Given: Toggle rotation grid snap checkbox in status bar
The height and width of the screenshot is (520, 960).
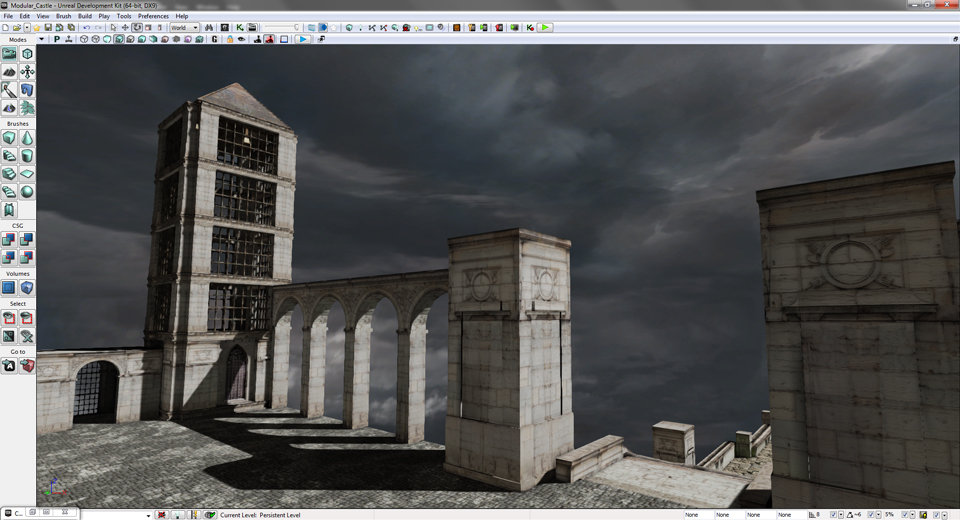Looking at the screenshot, I should (871, 515).
